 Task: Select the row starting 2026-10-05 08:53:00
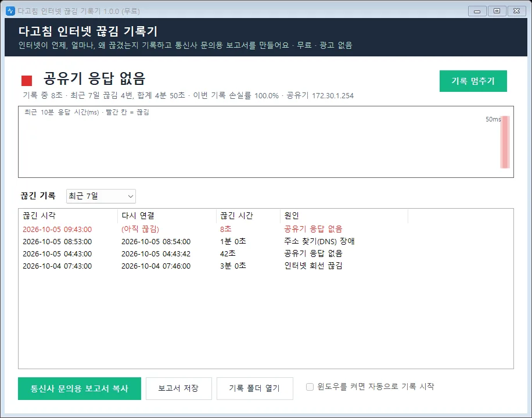pos(265,241)
